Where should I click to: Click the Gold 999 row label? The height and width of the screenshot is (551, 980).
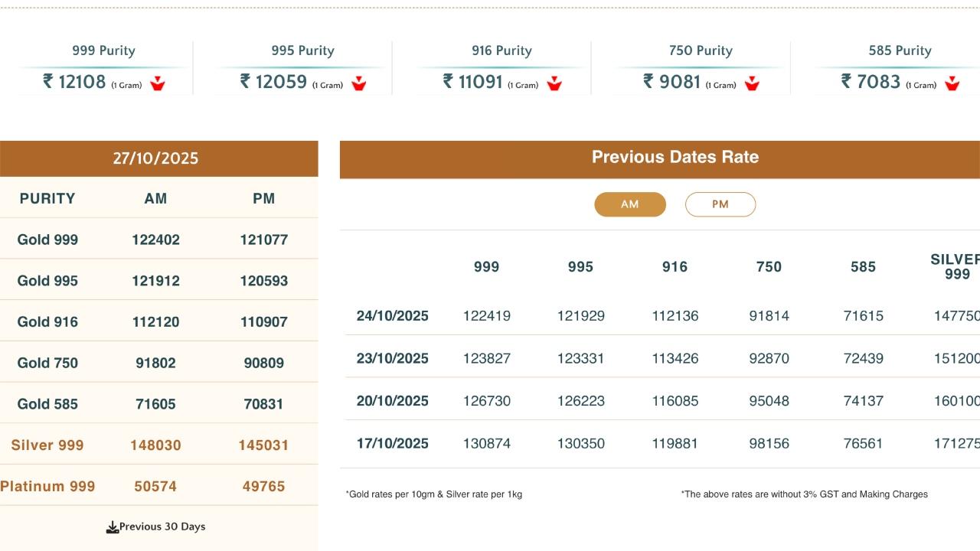tap(47, 240)
